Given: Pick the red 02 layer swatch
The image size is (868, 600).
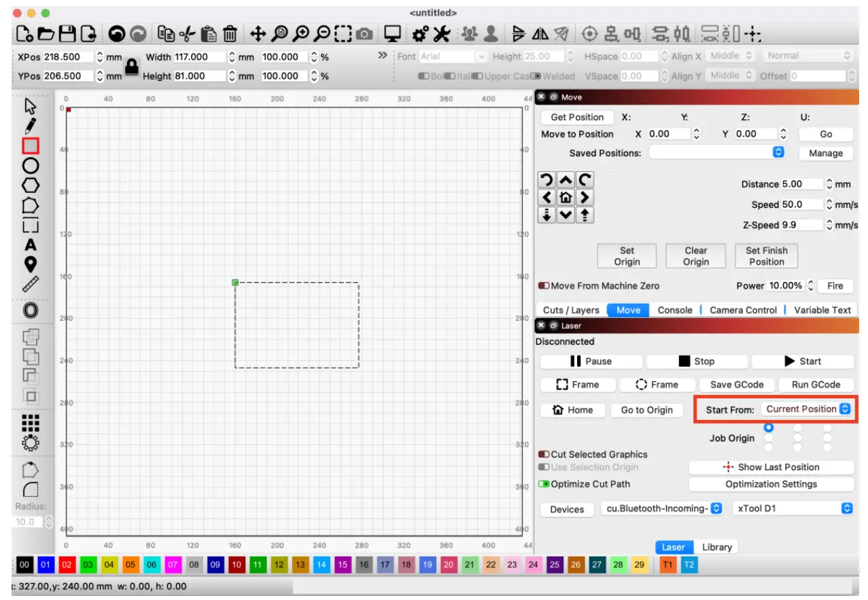Looking at the screenshot, I should coord(67,565).
